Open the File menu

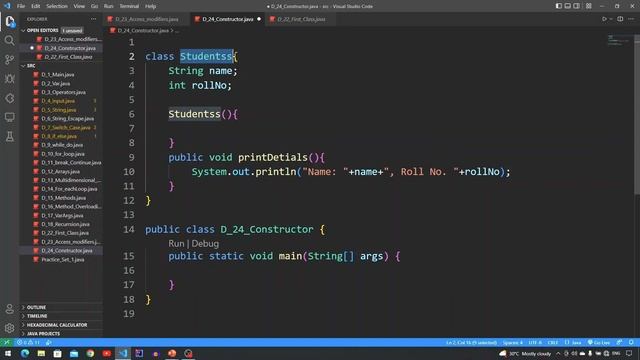tap(21, 6)
